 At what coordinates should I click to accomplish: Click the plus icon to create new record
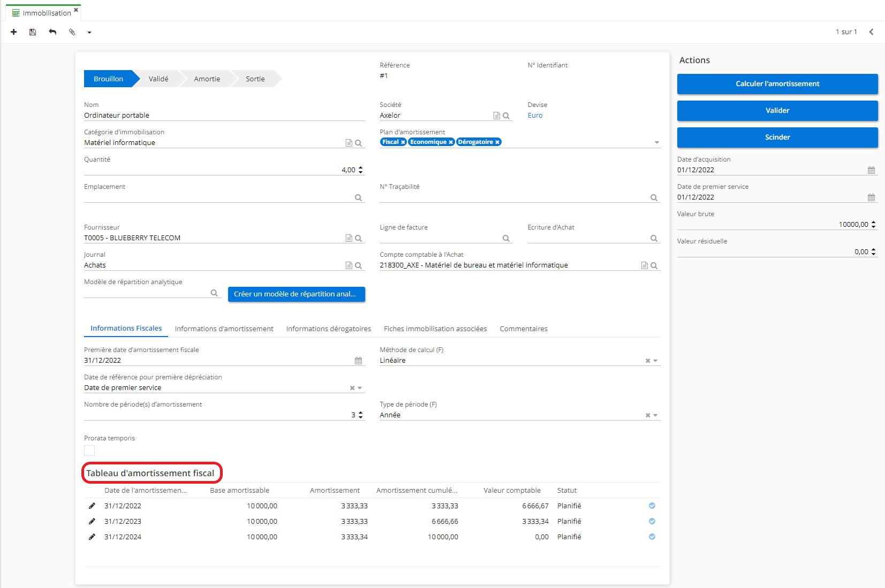pos(14,32)
